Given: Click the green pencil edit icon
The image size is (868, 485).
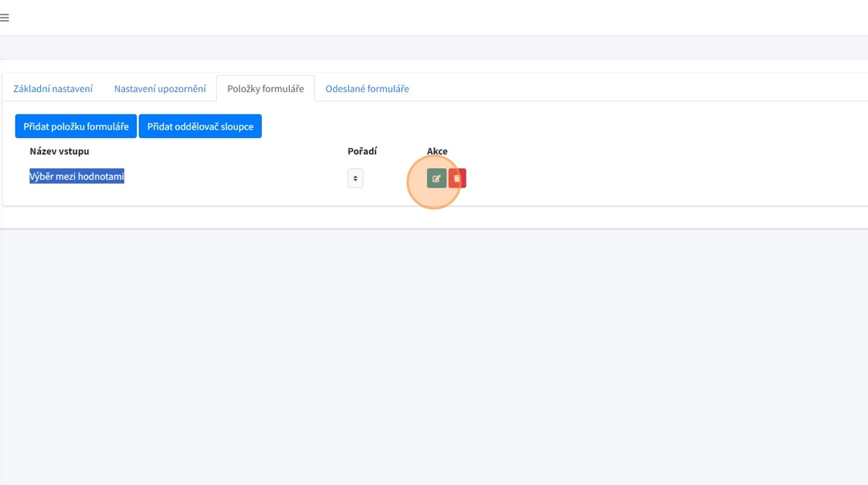Looking at the screenshot, I should pos(436,179).
